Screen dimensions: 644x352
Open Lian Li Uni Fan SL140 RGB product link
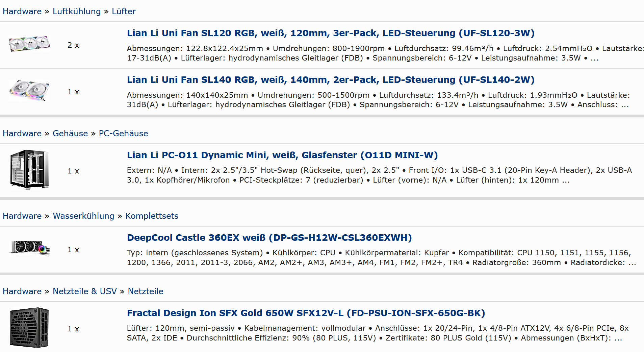[x=331, y=80]
